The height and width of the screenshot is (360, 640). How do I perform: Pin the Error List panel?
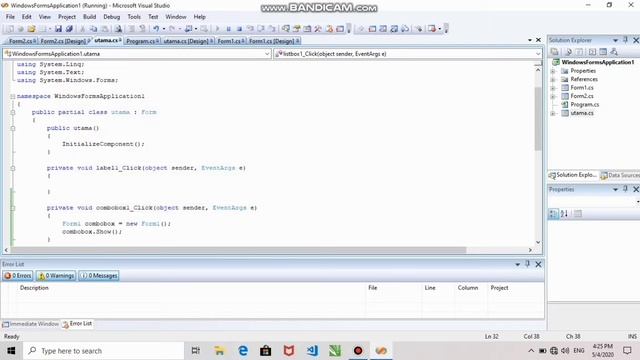pos(527,264)
